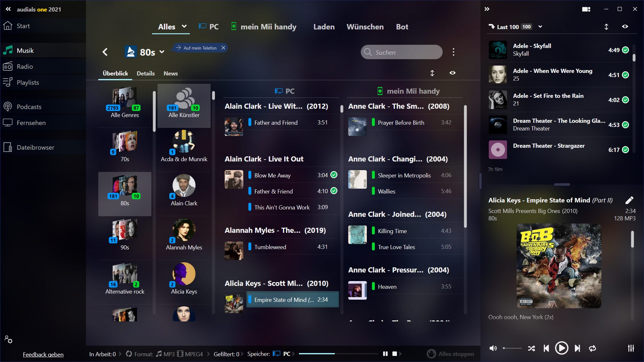Select the Alle Genres tile
The image size is (644, 362).
(125, 106)
